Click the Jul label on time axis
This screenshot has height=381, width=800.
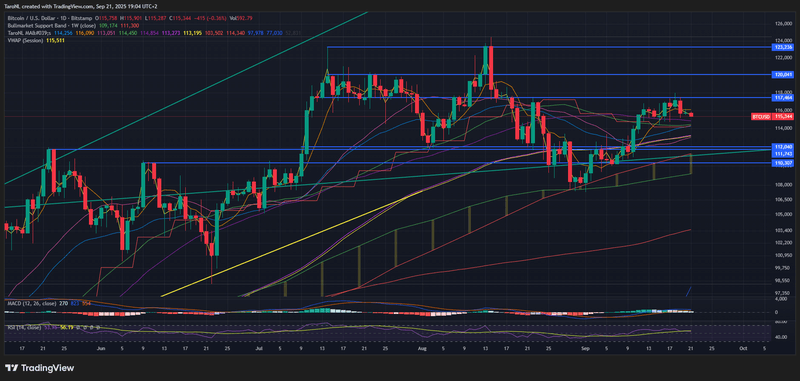pos(258,347)
